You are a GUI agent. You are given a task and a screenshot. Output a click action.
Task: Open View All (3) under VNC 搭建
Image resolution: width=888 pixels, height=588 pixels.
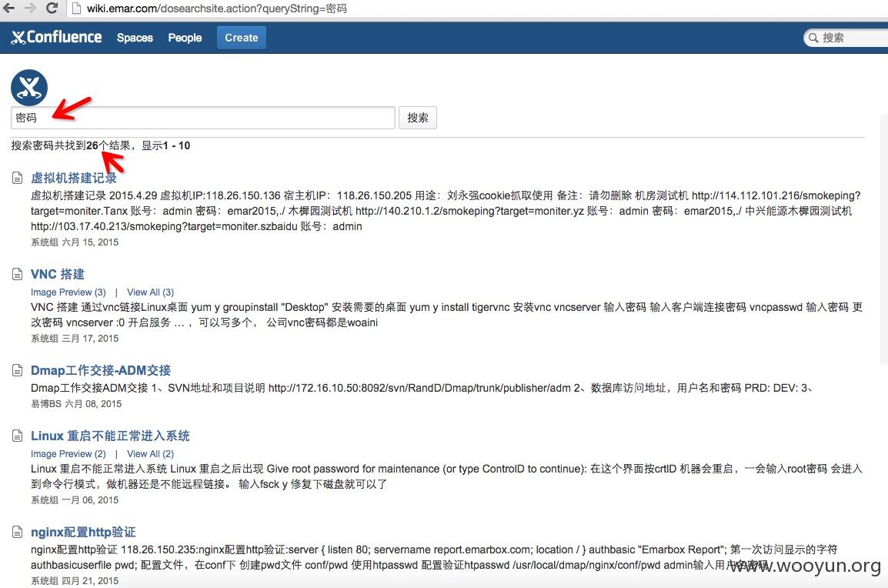tap(150, 292)
